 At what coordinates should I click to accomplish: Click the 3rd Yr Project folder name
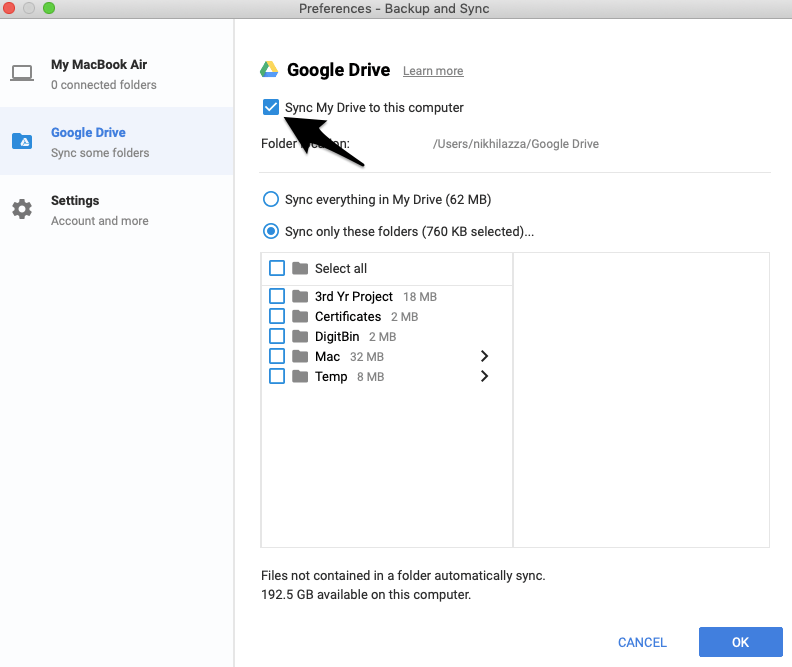(354, 296)
